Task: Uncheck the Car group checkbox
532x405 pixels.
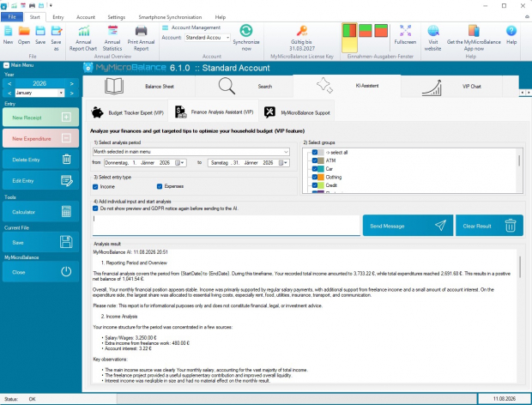Action: [x=315, y=168]
